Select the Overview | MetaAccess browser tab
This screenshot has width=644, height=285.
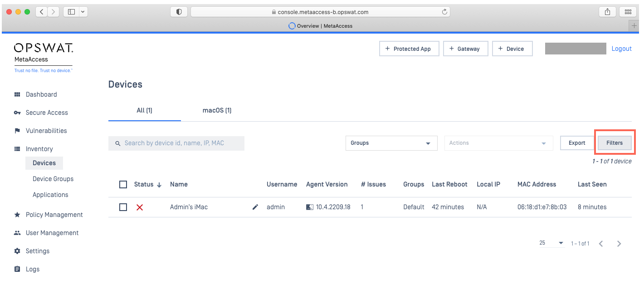click(x=321, y=26)
